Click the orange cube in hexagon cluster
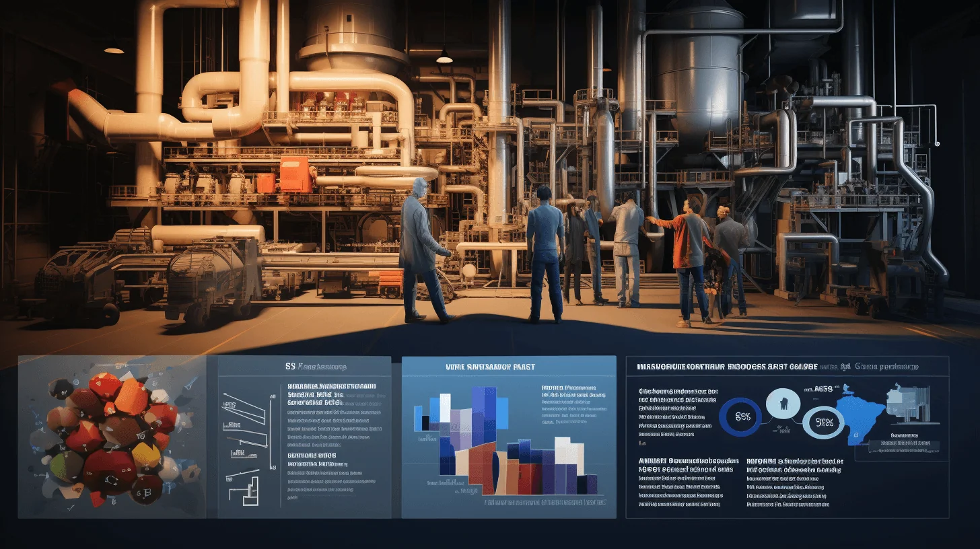 click(x=131, y=396)
